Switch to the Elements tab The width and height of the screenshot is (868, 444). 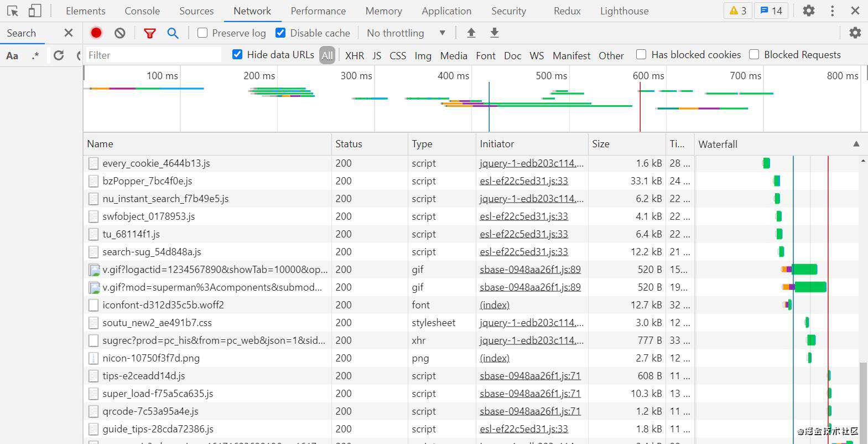[85, 11]
